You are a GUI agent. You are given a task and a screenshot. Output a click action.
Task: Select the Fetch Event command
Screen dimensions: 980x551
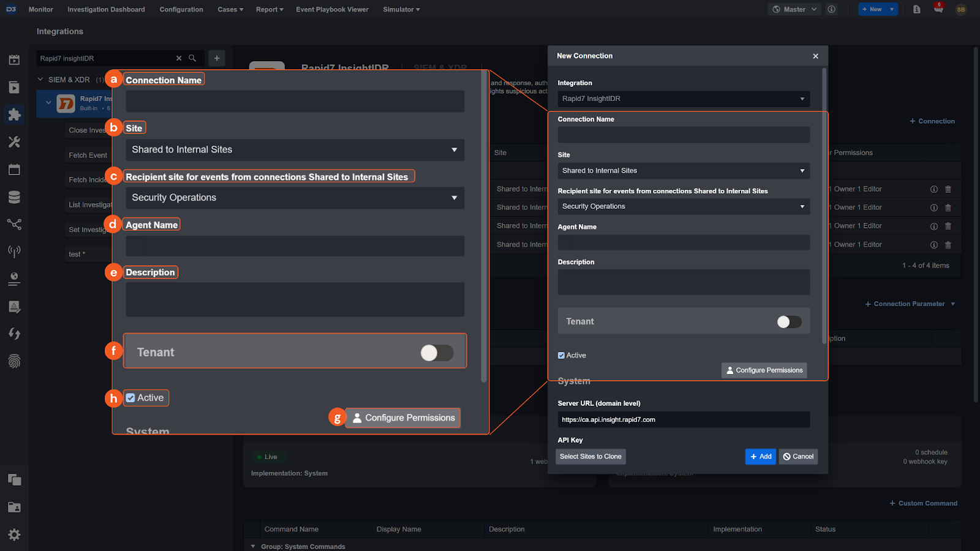click(88, 156)
